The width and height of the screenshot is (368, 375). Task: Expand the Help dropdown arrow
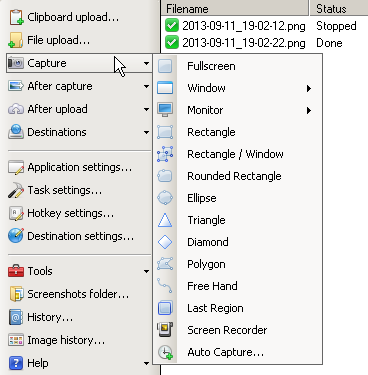tap(146, 363)
